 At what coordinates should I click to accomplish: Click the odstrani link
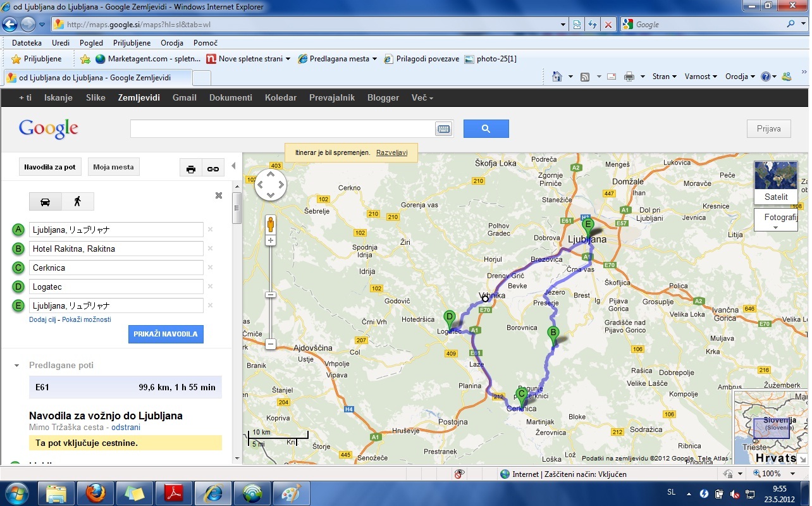(126, 427)
